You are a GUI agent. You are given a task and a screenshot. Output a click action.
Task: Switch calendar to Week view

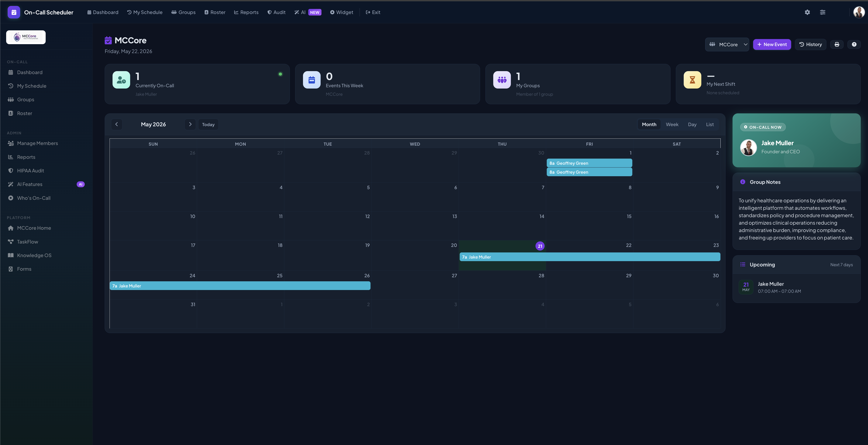[672, 124]
